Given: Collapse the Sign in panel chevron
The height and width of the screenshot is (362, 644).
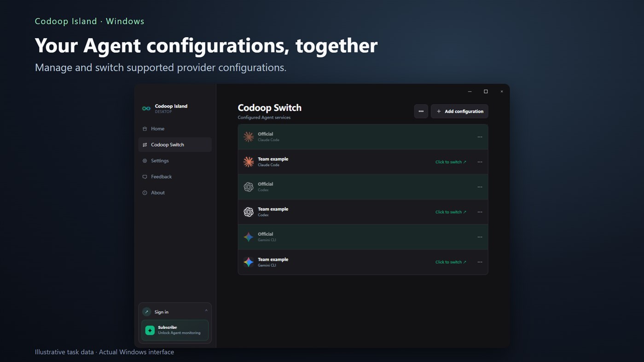Looking at the screenshot, I should pos(206,311).
